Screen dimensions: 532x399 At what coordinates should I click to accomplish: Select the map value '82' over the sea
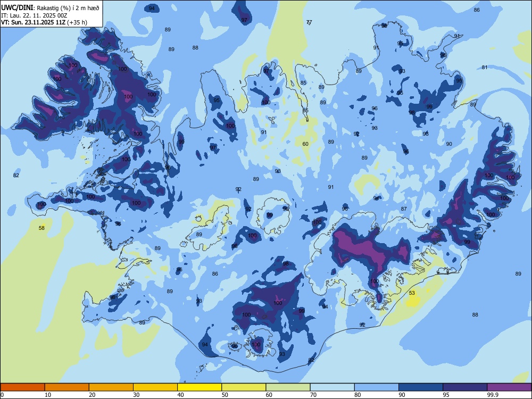coord(16,176)
